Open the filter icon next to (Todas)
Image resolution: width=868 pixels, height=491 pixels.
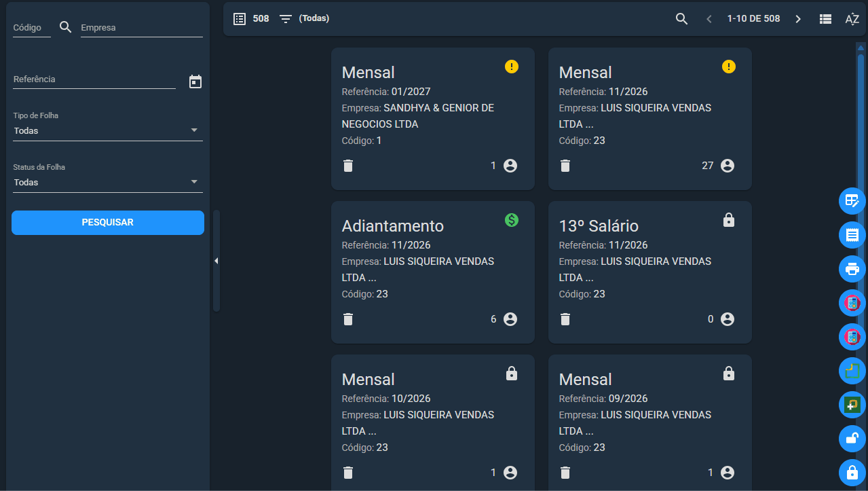pos(286,19)
